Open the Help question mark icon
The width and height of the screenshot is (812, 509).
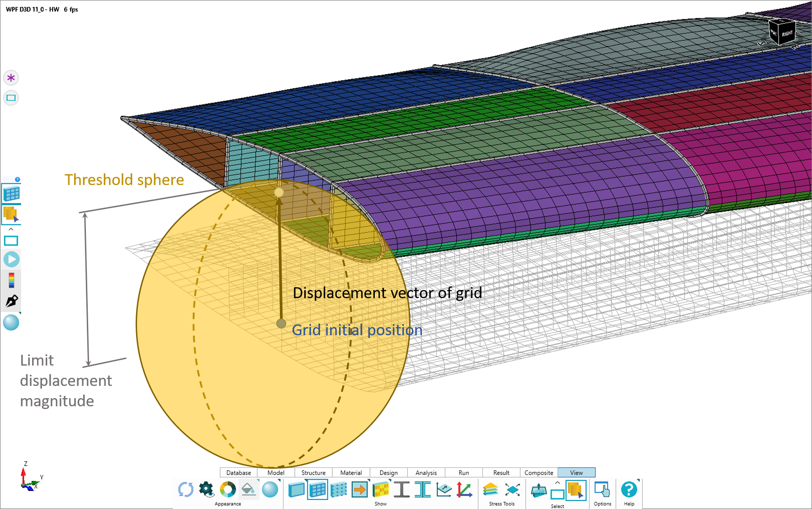point(629,489)
